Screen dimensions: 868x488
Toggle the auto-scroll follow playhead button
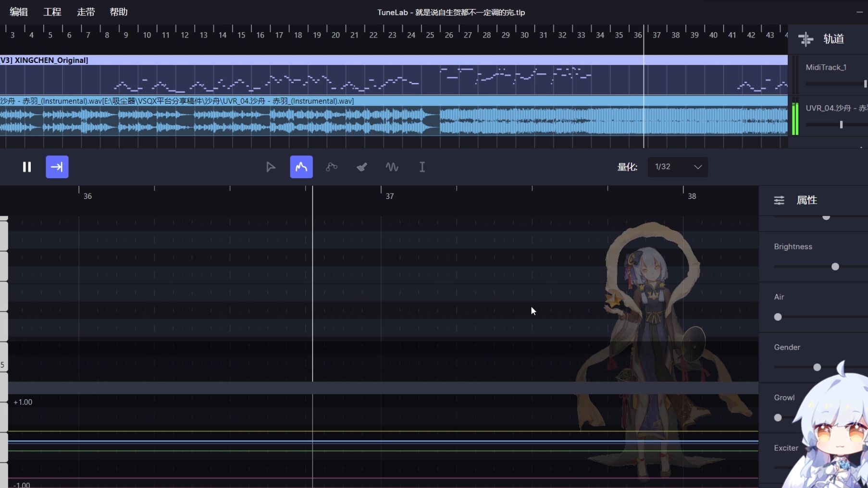(57, 167)
